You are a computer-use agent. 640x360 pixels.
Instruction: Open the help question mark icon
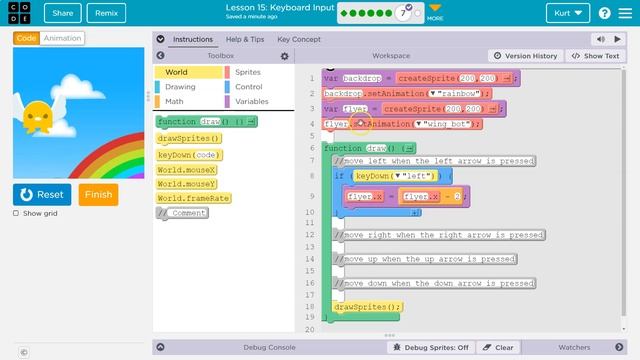coord(604,13)
